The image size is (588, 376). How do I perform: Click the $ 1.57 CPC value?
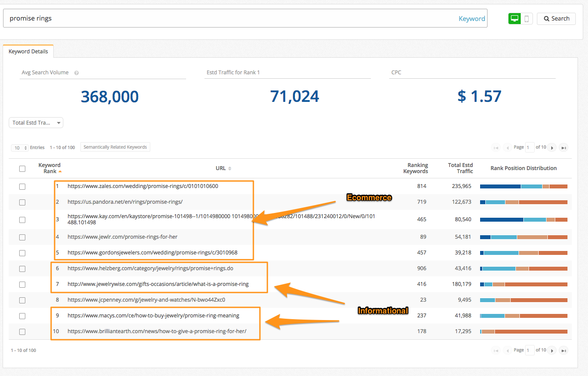click(x=479, y=97)
